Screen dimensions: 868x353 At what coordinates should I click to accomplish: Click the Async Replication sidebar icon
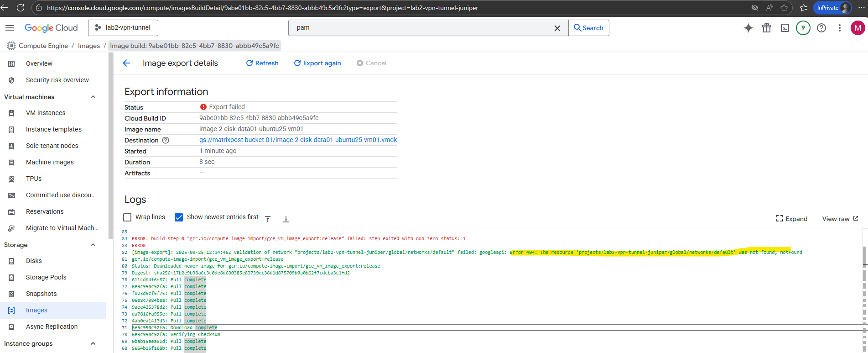(11, 327)
